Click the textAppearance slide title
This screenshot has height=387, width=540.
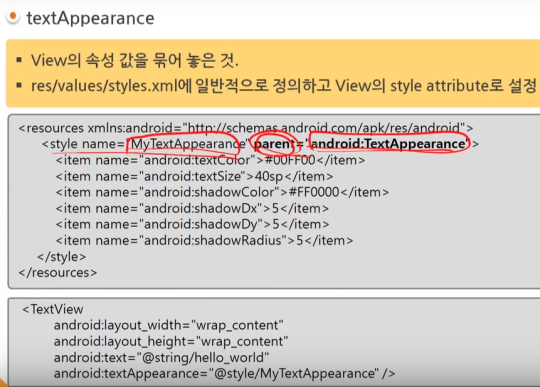pyautogui.click(x=91, y=18)
